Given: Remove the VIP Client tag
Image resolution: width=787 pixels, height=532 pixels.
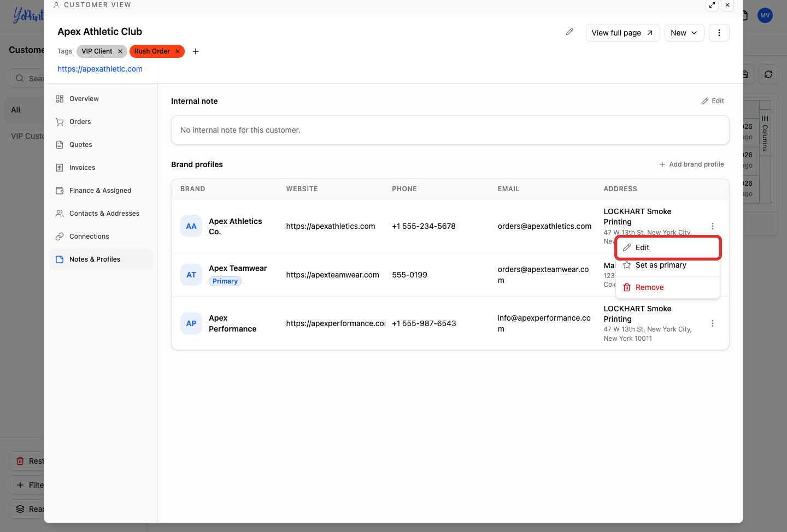Looking at the screenshot, I should (120, 51).
